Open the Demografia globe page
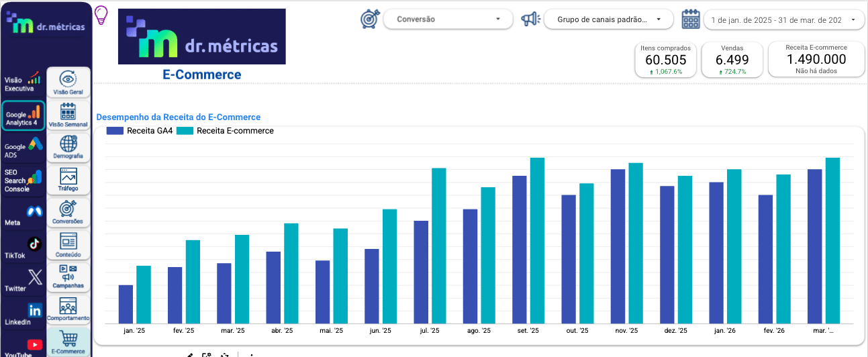The image size is (868, 357). pyautogui.click(x=68, y=148)
